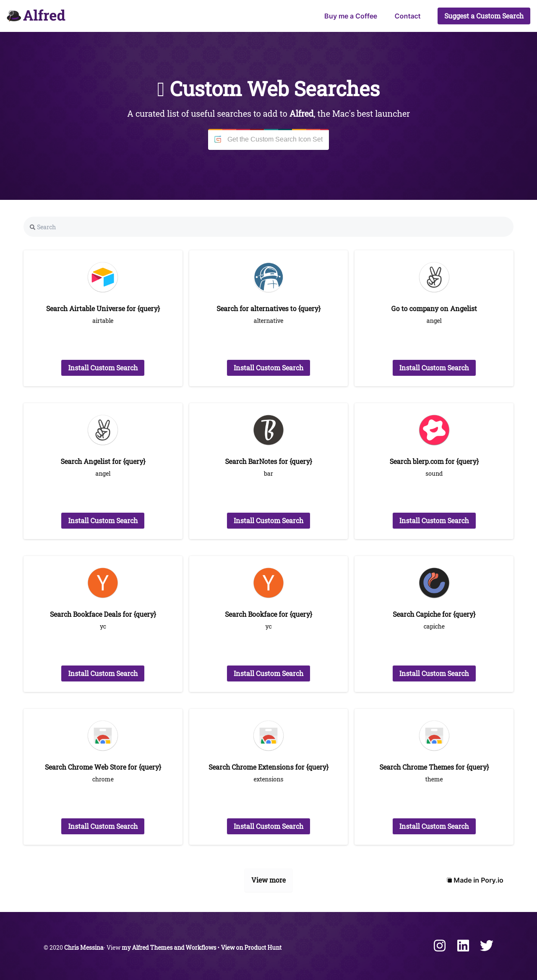Click the pink blerp.com icon
537x980 pixels.
[x=434, y=430]
